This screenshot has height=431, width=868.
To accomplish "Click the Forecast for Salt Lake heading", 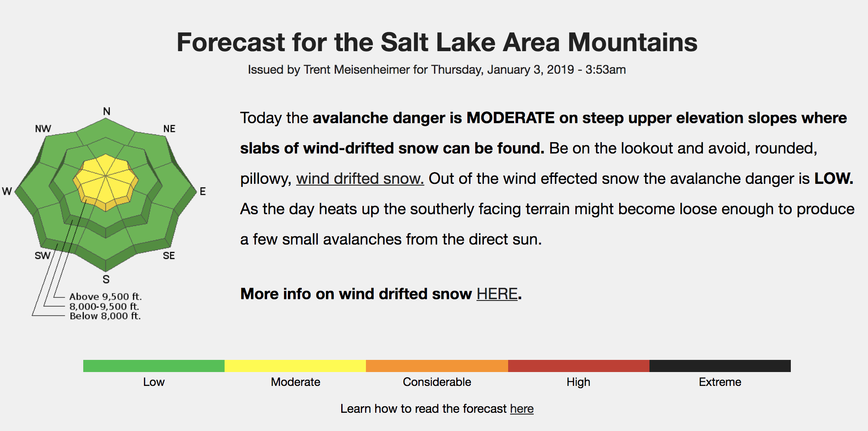I will coord(437,42).
